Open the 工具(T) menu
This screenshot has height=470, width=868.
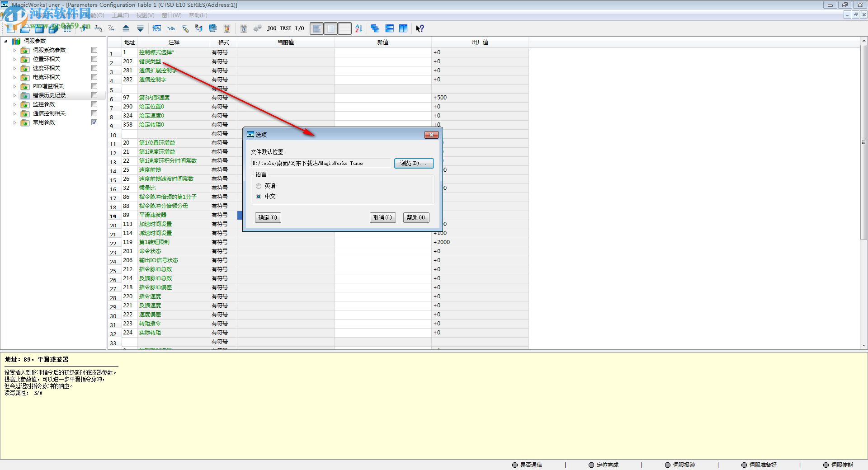120,15
